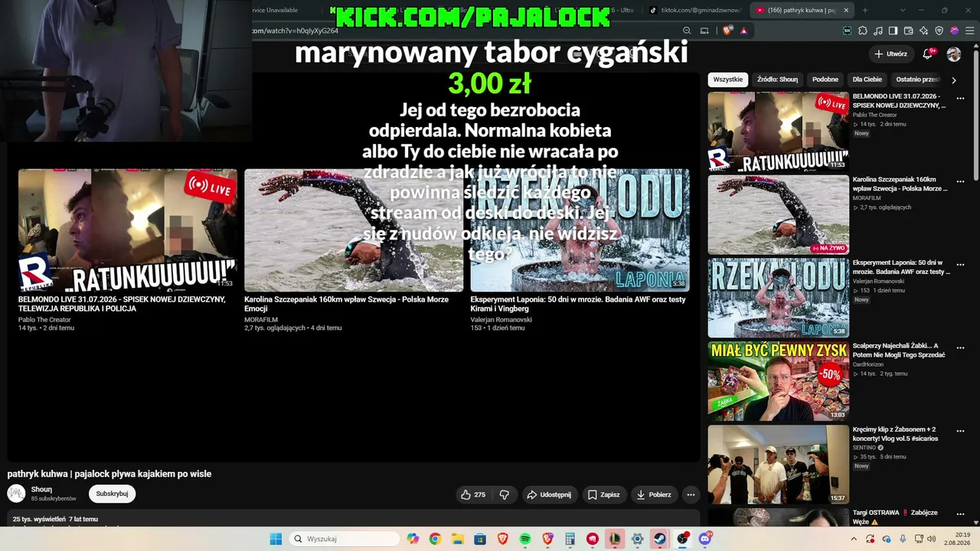Click the 'SENTINO' channel name

click(864, 448)
